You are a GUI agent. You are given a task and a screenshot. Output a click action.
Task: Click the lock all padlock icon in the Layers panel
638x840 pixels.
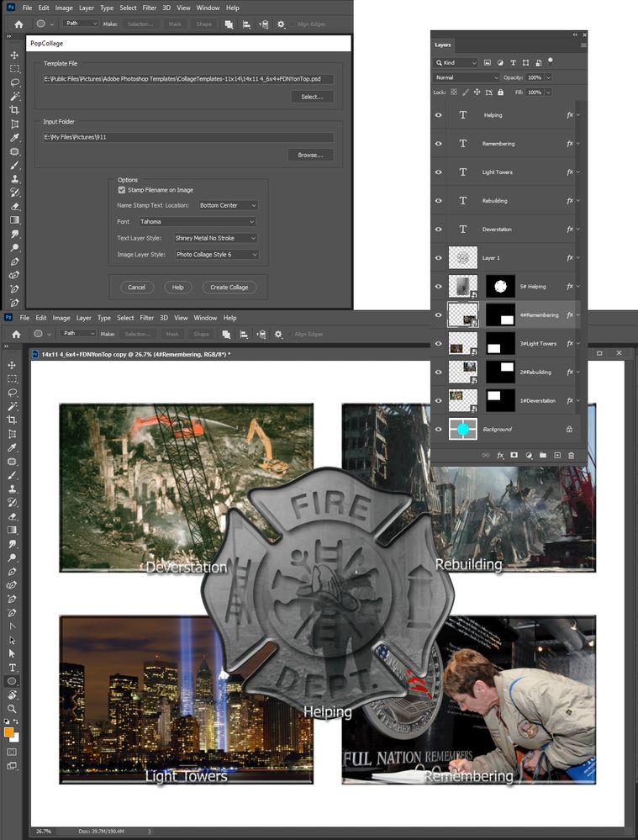[x=500, y=92]
